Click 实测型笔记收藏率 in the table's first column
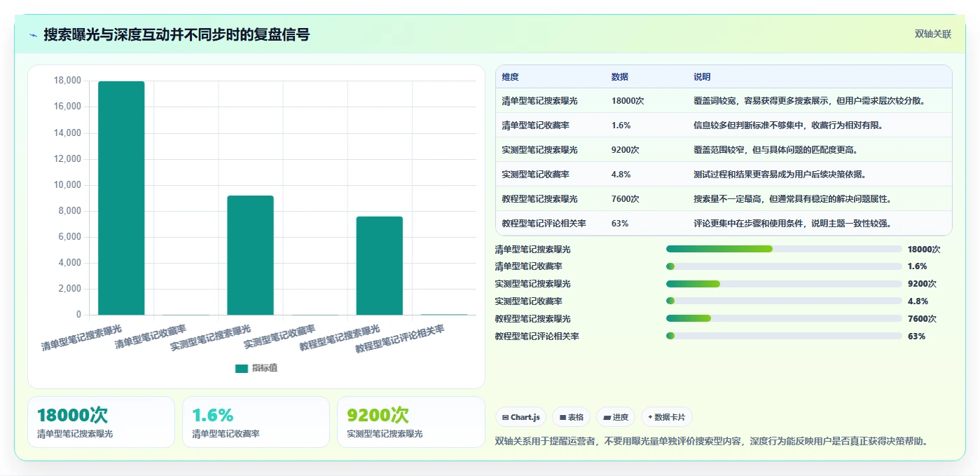This screenshot has height=476, width=980. pos(535,175)
